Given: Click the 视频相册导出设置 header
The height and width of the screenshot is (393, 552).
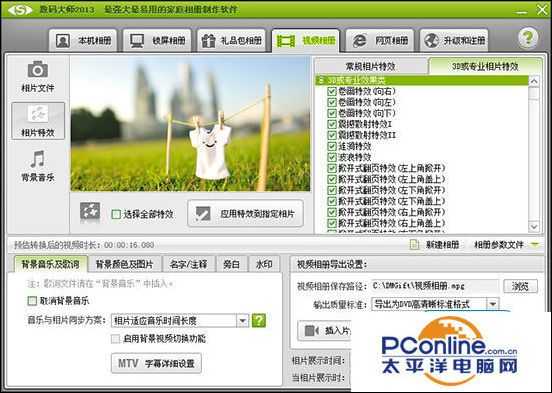Looking at the screenshot, I should pos(332,264).
